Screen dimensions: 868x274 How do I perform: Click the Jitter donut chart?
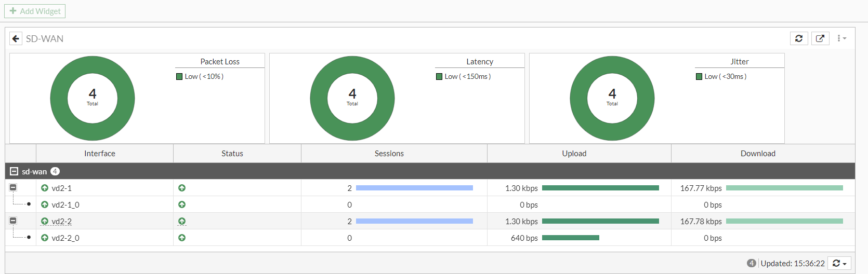pyautogui.click(x=612, y=98)
